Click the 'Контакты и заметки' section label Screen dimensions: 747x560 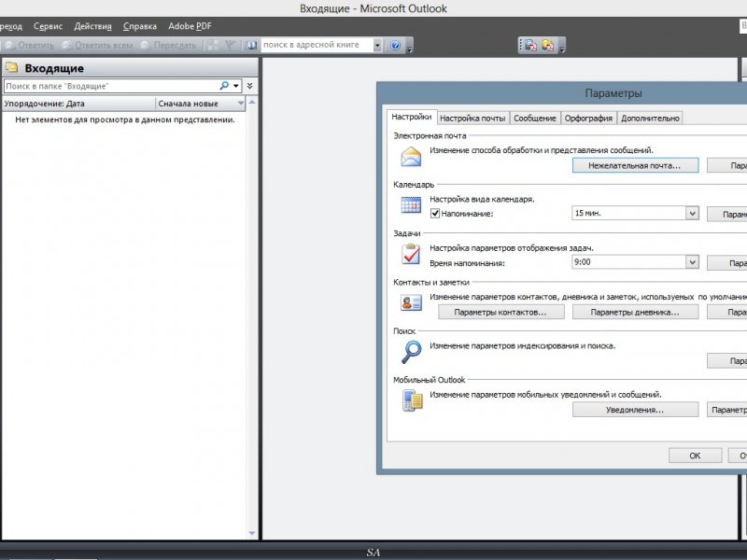[x=431, y=283]
